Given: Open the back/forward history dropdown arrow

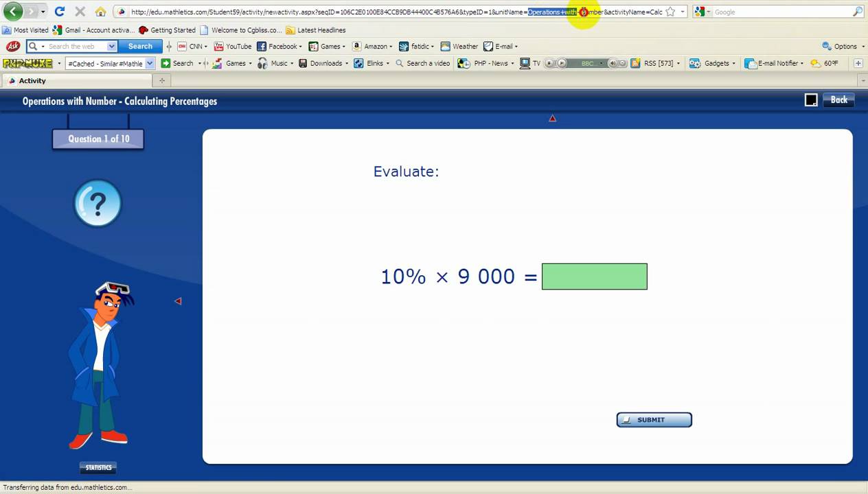Looking at the screenshot, I should 43,12.
